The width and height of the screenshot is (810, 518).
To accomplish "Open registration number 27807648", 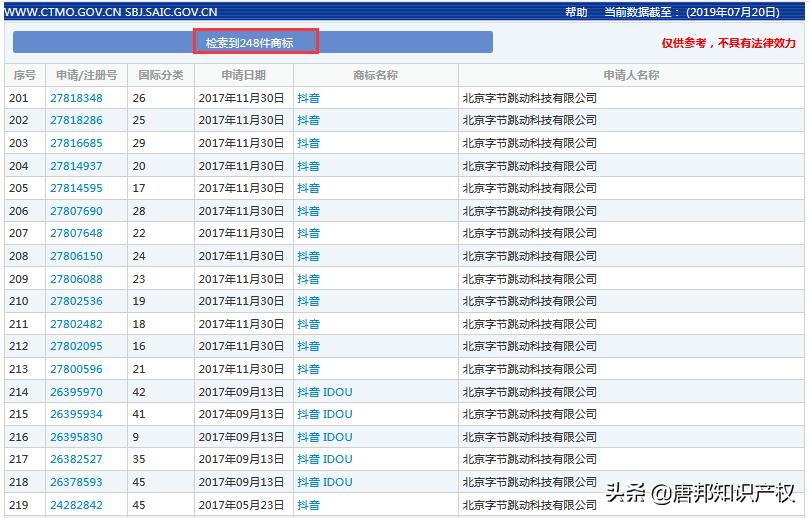I will [x=76, y=233].
